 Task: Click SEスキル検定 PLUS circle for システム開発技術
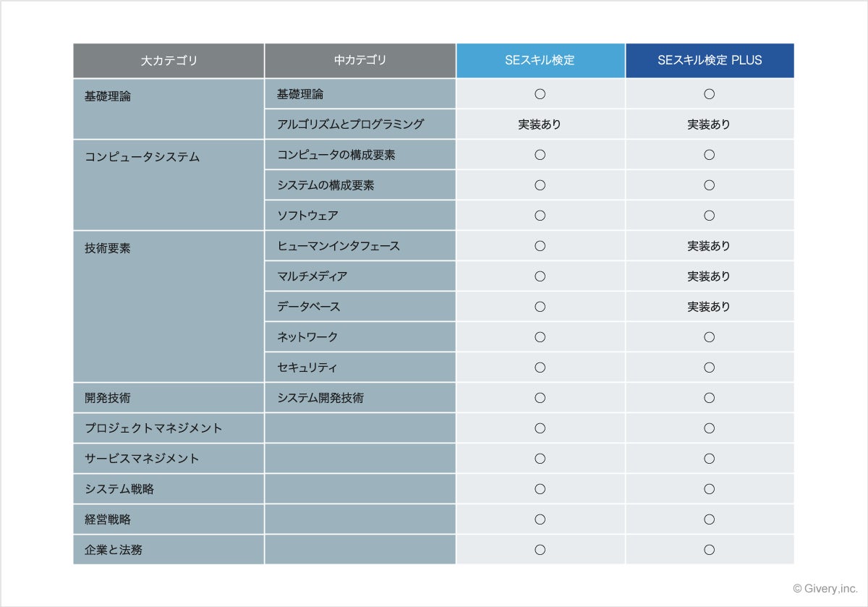709,398
